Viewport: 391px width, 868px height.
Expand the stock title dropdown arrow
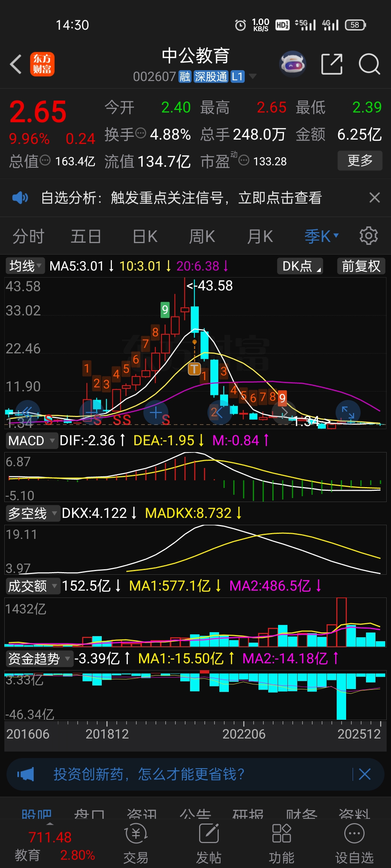(x=253, y=76)
